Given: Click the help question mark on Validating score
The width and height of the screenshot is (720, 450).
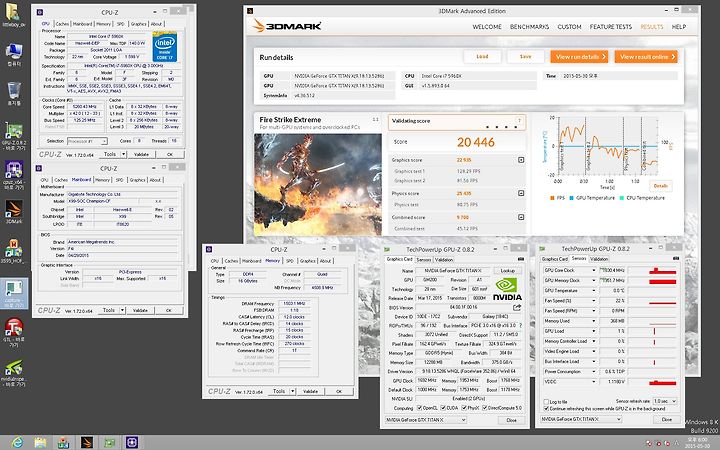Looking at the screenshot, I should click(519, 121).
